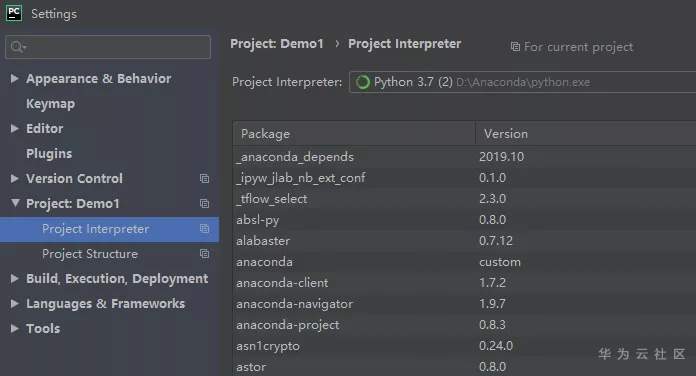696x376 pixels.
Task: Click Project: Demo1 in the breadcrumb
Action: (277, 44)
